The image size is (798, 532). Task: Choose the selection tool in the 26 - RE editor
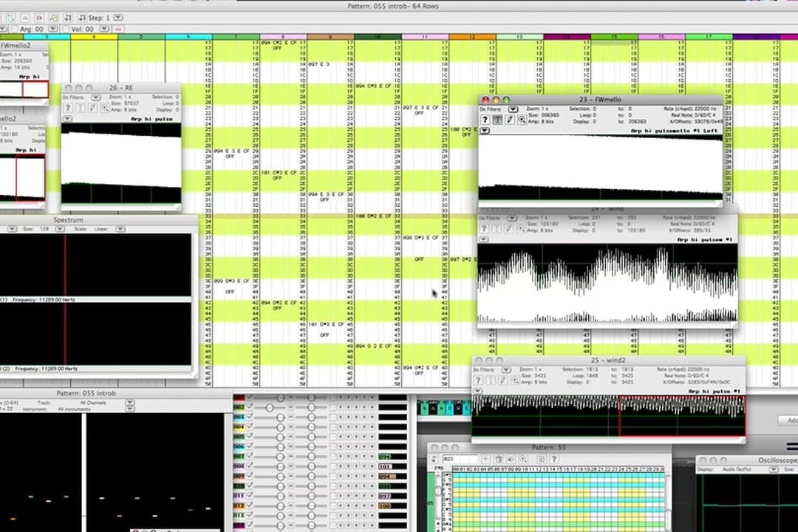[80, 107]
